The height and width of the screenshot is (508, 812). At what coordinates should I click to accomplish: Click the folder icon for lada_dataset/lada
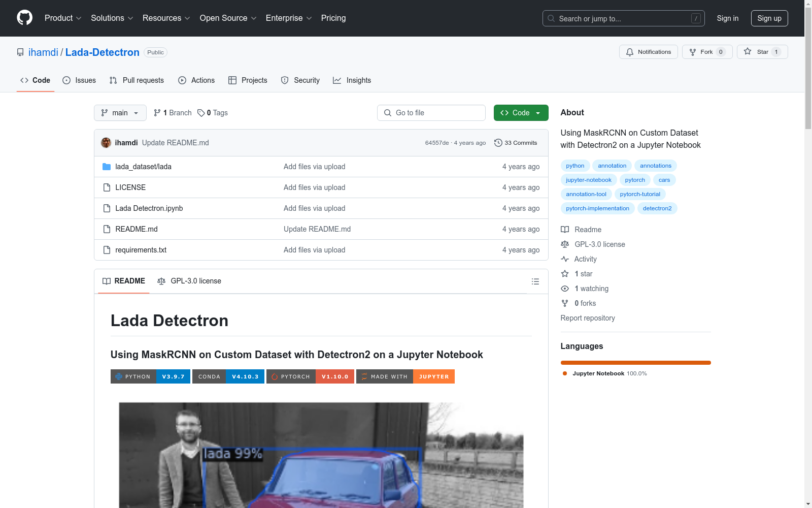click(x=107, y=167)
